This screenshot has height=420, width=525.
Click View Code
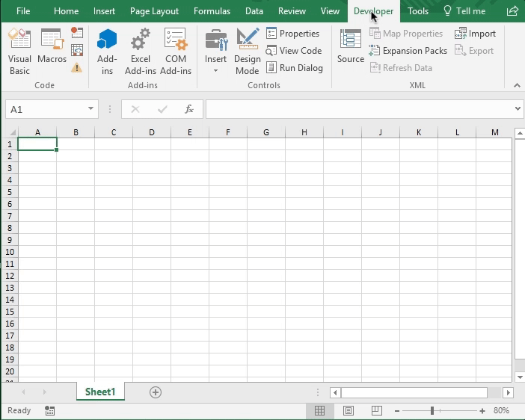point(294,51)
